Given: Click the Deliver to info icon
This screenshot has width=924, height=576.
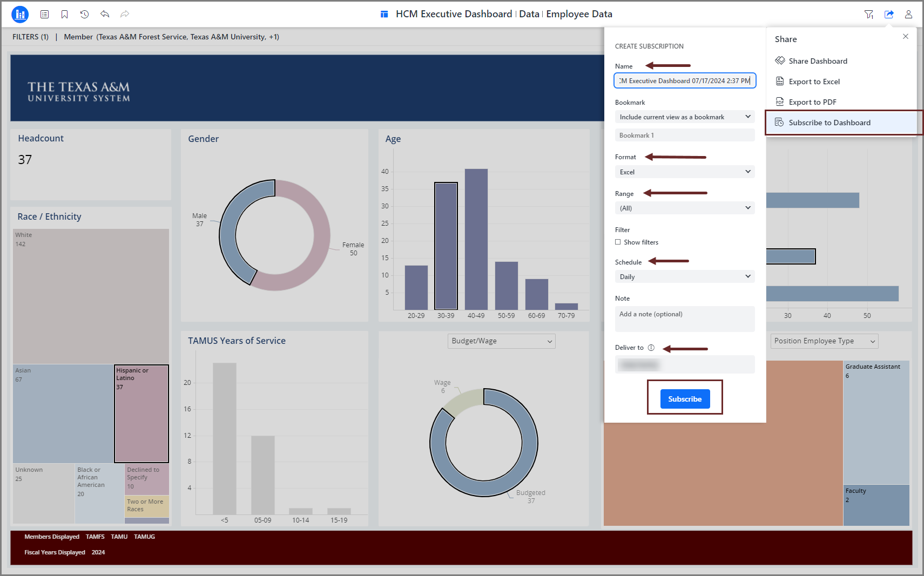Looking at the screenshot, I should (651, 348).
